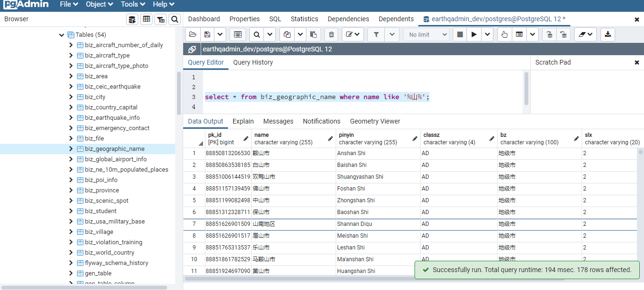
Task: Expand the biz_geographic_name table node
Action: [71, 149]
